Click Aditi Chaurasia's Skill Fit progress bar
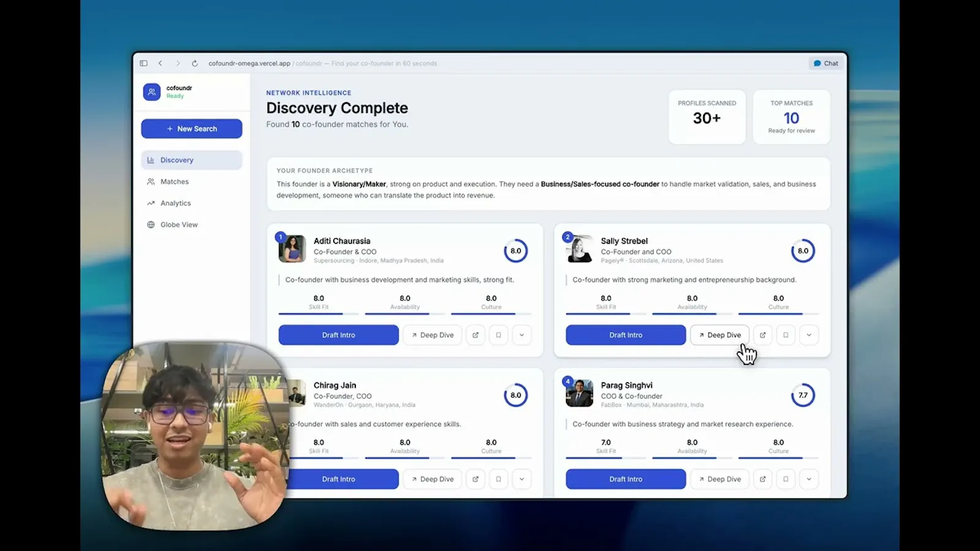The image size is (980, 551). tap(318, 314)
